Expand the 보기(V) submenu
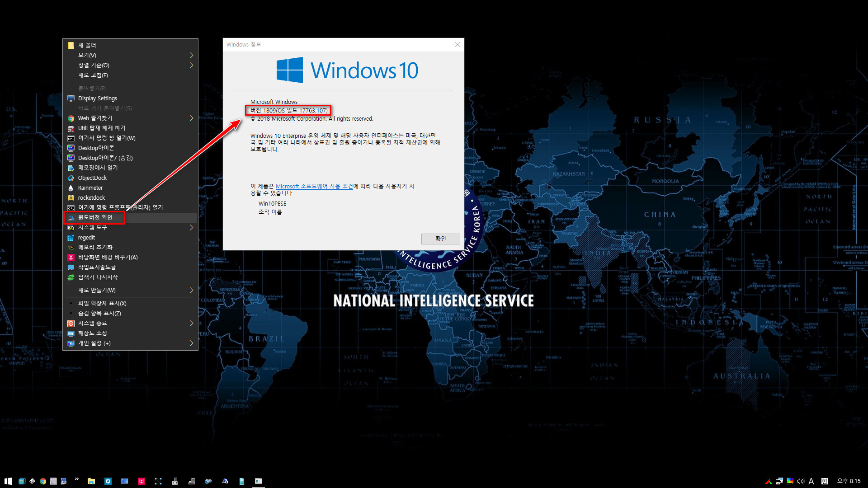 130,55
